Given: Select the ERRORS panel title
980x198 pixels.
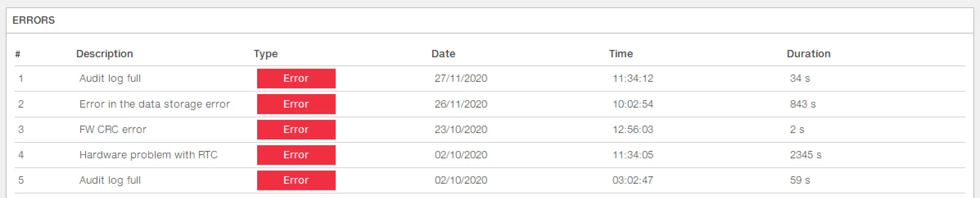Looking at the screenshot, I should pyautogui.click(x=34, y=20).
